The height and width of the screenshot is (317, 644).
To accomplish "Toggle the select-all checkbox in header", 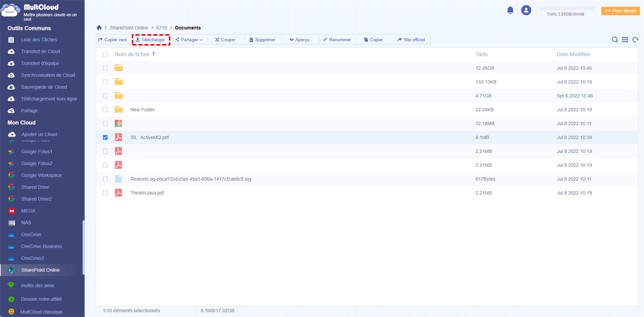I will tap(105, 54).
